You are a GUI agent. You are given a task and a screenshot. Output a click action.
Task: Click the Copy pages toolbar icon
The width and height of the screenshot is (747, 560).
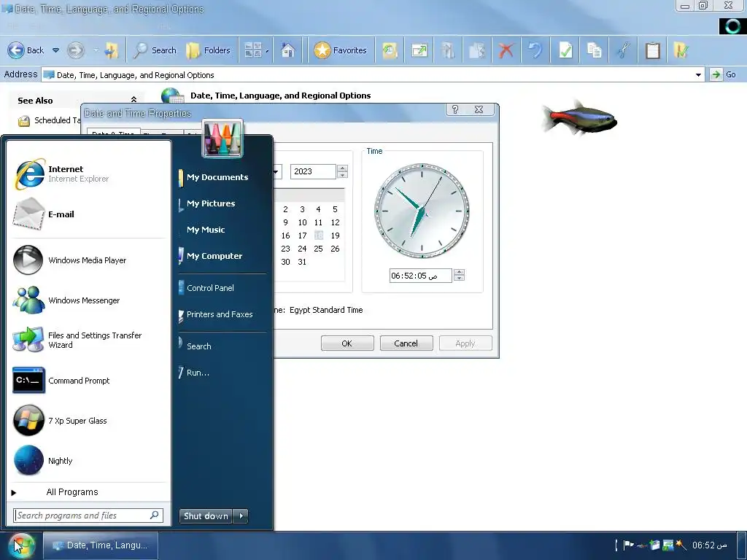(x=594, y=50)
